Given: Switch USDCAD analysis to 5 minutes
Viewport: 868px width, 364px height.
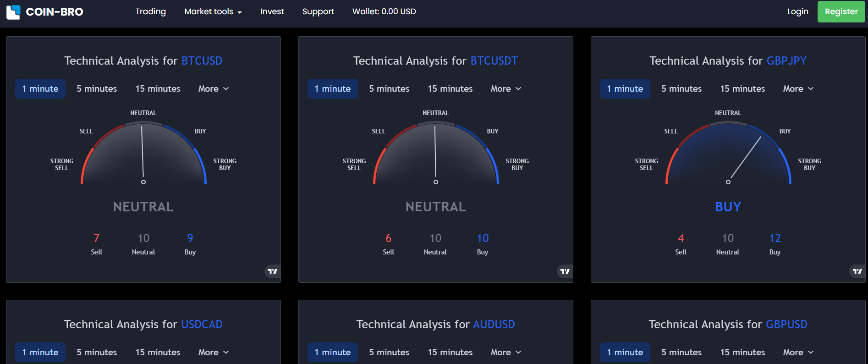Looking at the screenshot, I should click(97, 352).
